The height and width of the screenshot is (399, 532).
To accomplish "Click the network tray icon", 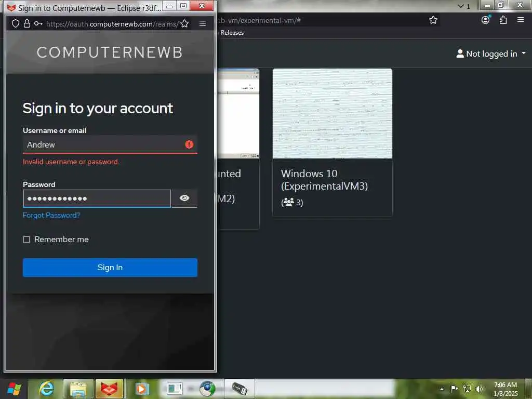I will [x=467, y=389].
